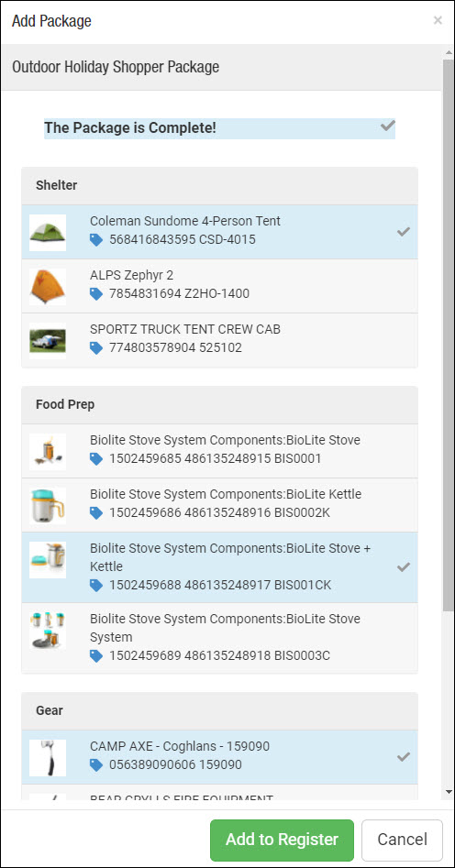Screen dimensions: 455x868
Task: Click the tag icon next to BIS0003C
Action: 96,656
